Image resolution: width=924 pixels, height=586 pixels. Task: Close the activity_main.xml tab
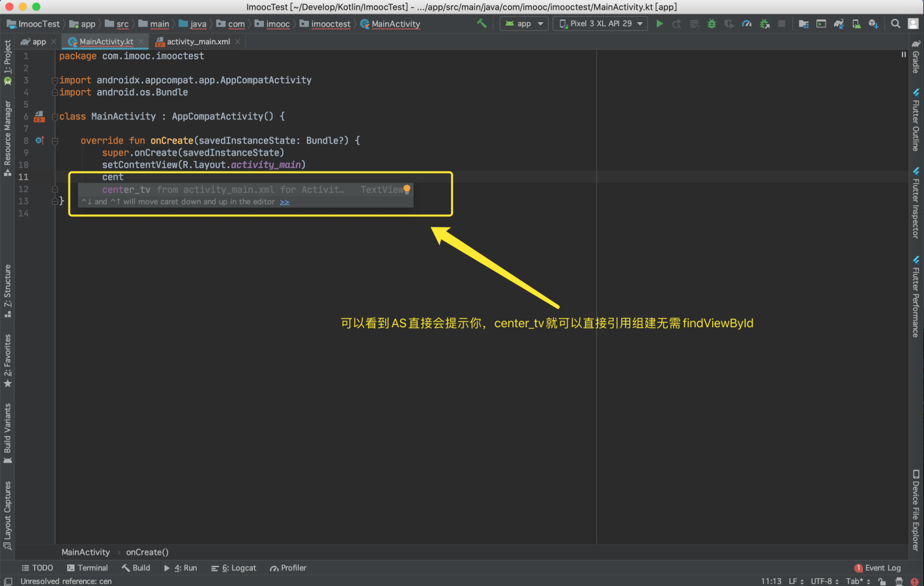(238, 42)
